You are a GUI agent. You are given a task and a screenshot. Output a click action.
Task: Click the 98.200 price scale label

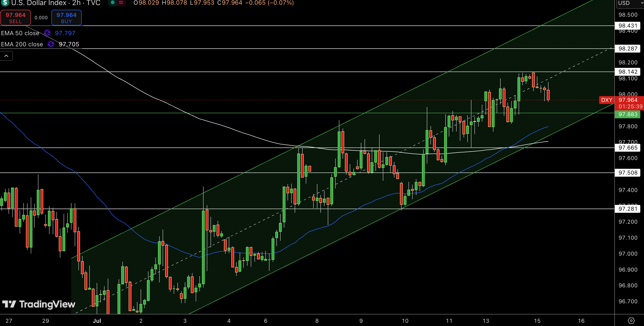[628, 62]
